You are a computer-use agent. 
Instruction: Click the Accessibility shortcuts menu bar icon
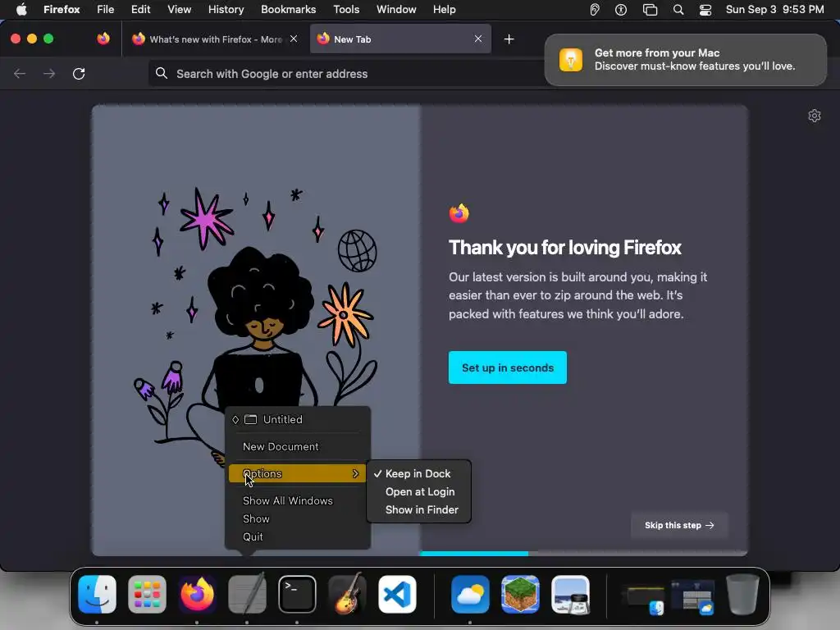[621, 10]
